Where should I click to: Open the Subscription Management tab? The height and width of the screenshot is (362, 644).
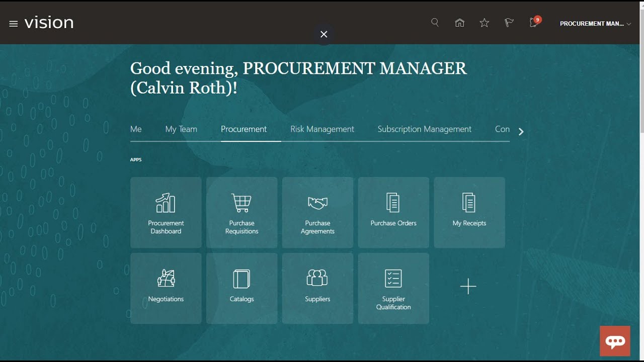tap(425, 129)
